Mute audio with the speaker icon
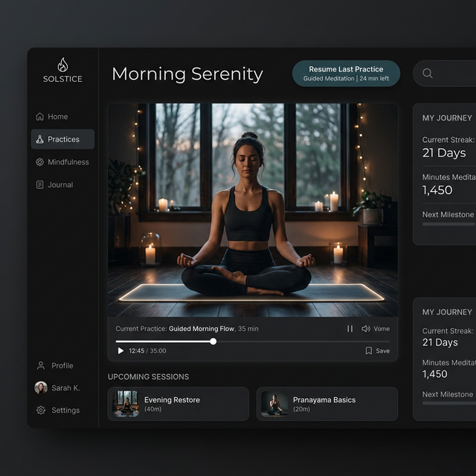Image resolution: width=476 pixels, height=476 pixels. (x=366, y=329)
